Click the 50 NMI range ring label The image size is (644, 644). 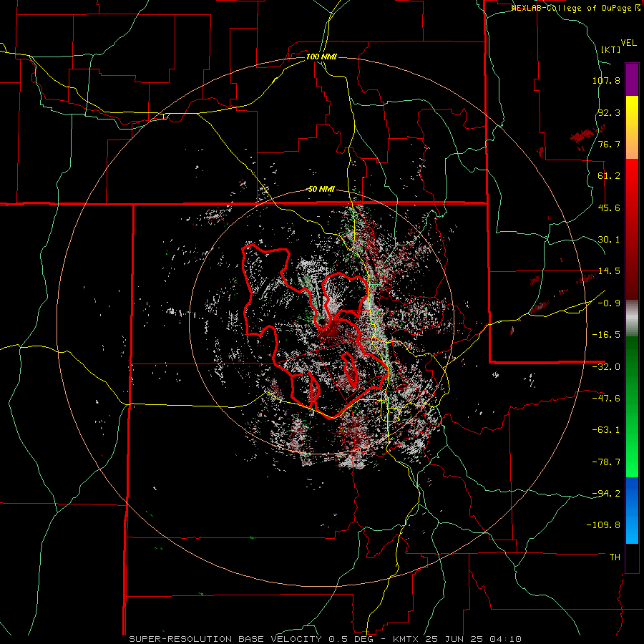pyautogui.click(x=321, y=190)
